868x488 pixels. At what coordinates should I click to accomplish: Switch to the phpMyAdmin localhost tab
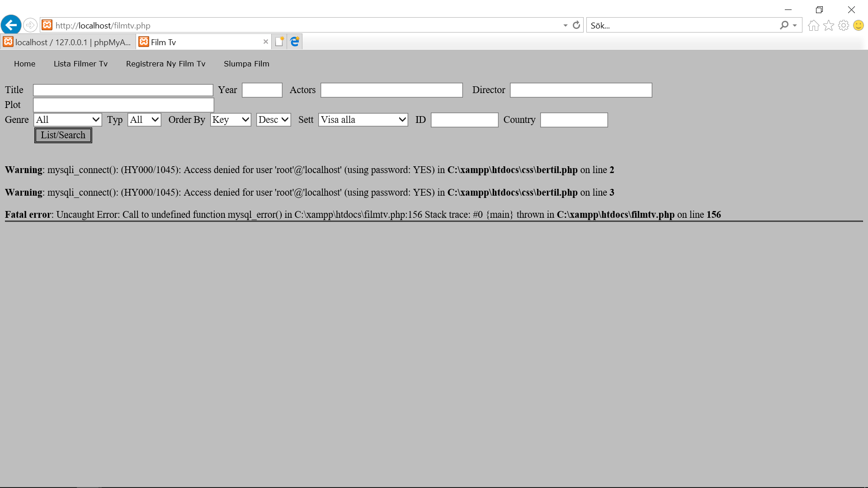coord(68,42)
